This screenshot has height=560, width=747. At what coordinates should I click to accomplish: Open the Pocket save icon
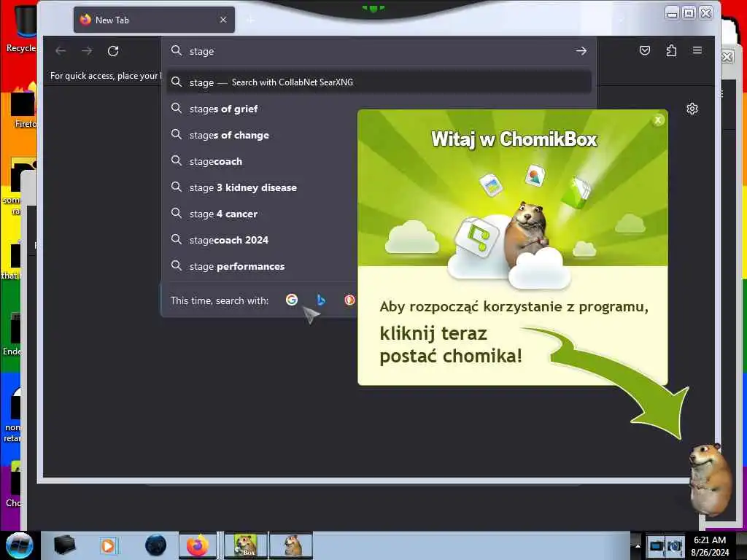pyautogui.click(x=645, y=50)
